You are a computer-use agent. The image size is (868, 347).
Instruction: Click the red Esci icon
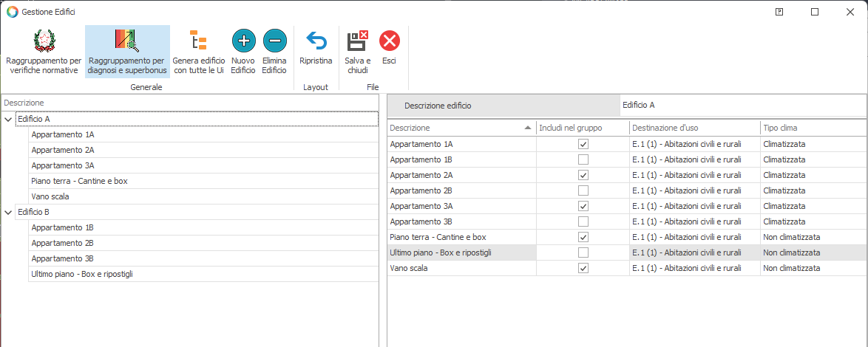(389, 41)
